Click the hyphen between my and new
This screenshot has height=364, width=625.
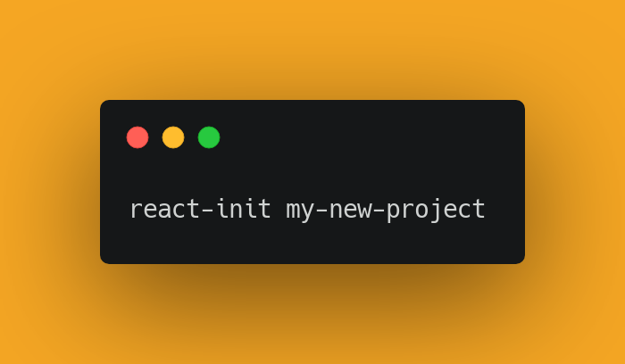[321, 210]
